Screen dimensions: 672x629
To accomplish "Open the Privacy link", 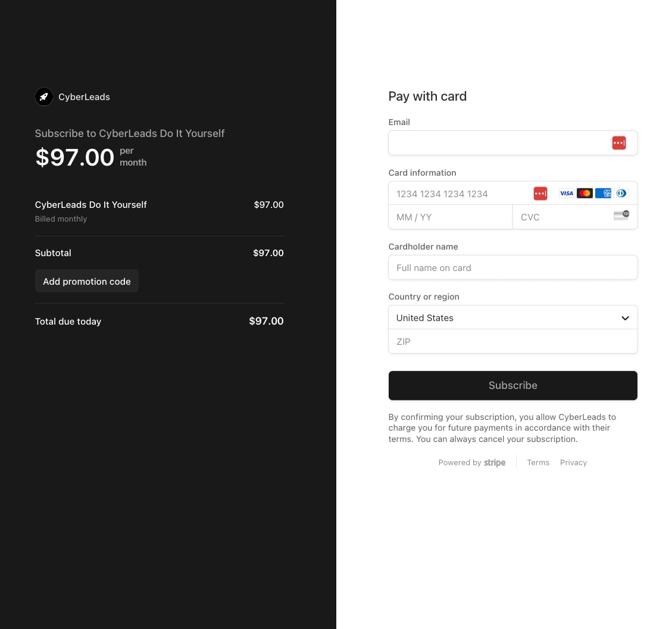I will click(x=573, y=462).
